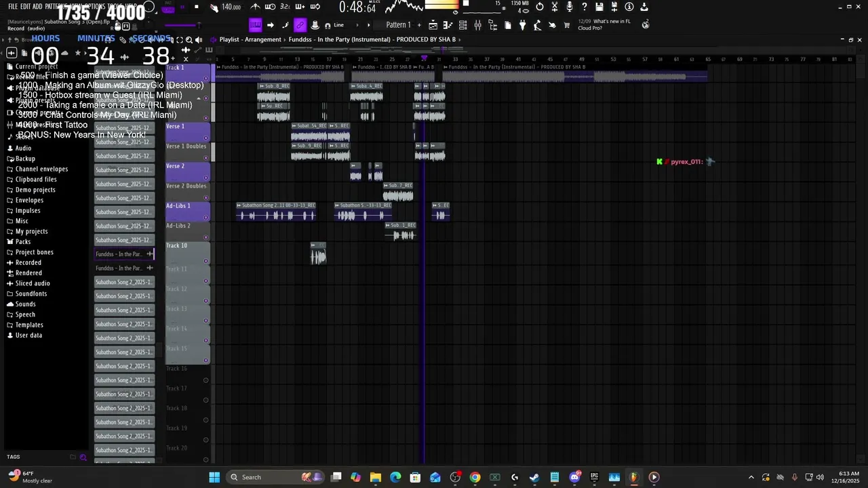Click the link chain icon in toolbar
Viewport: 868px width, 488px height.
[x=300, y=25]
